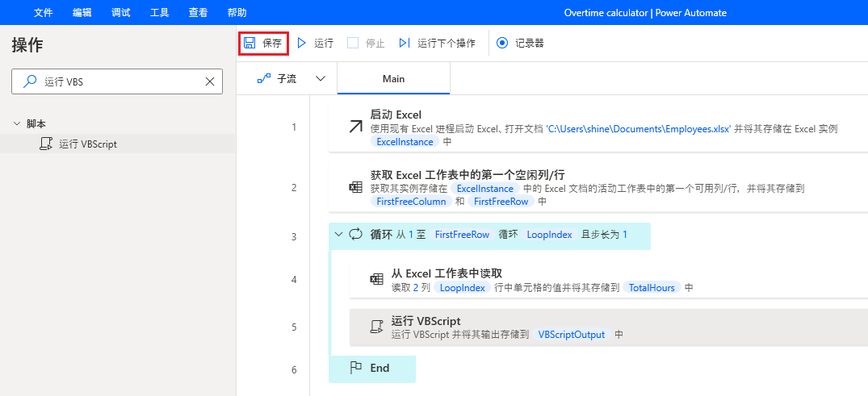Image resolution: width=868 pixels, height=396 pixels.
Task: Select the 启动 Excel action title
Action: point(396,115)
